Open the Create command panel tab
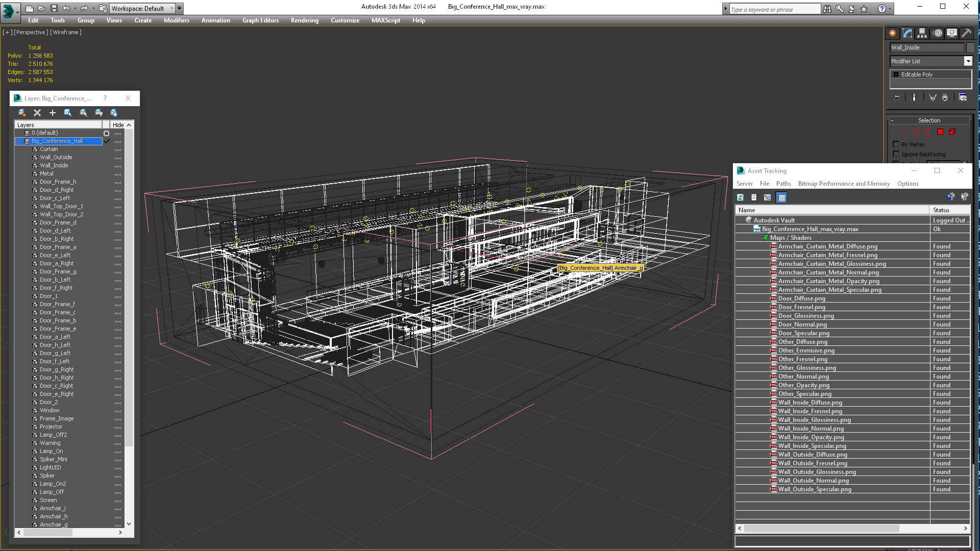980x551 pixels. [x=892, y=33]
